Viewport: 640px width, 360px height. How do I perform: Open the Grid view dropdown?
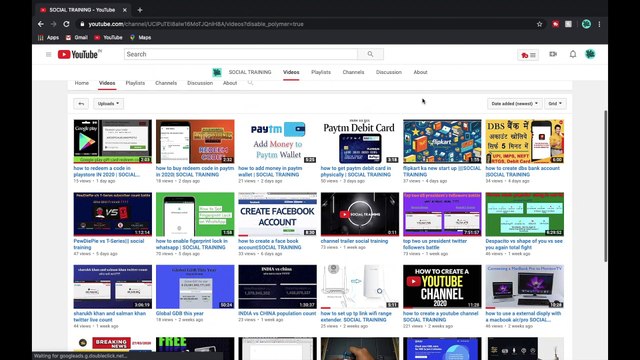coord(555,104)
